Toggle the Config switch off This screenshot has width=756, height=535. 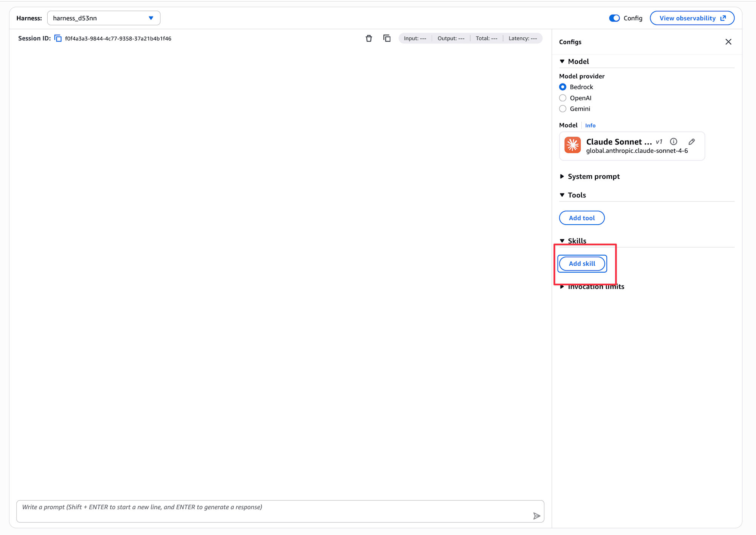(x=614, y=18)
